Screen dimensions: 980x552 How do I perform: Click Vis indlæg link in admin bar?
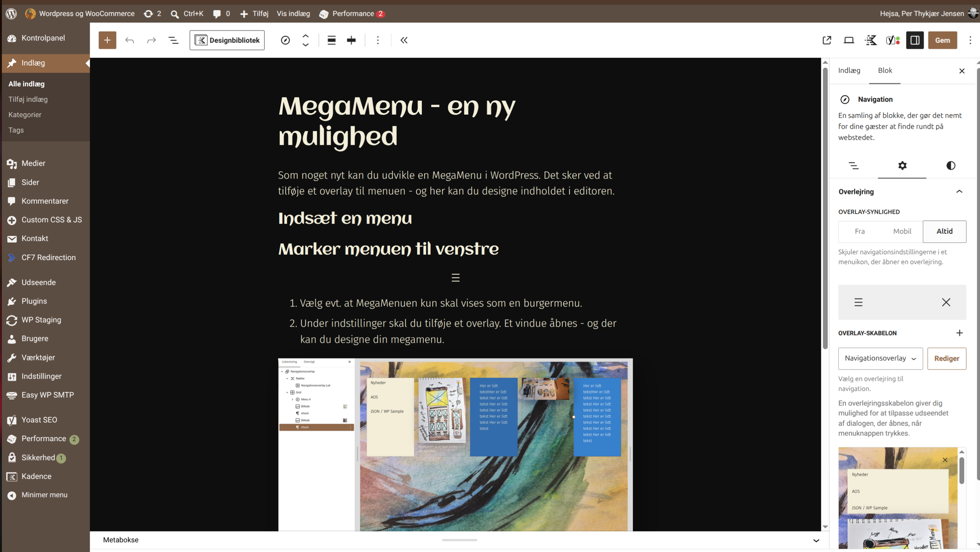coord(293,13)
